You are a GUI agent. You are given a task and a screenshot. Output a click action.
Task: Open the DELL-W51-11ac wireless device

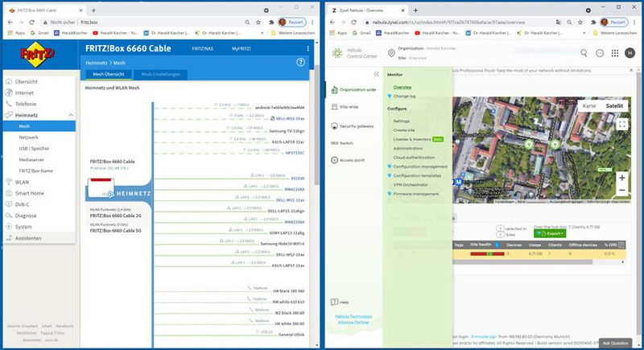290,118
